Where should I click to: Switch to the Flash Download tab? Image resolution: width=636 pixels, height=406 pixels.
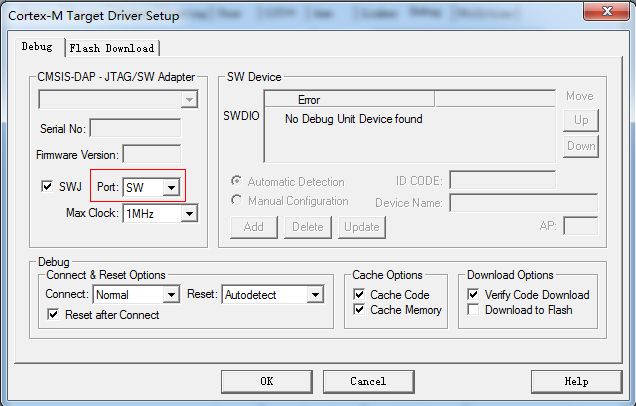pyautogui.click(x=112, y=48)
